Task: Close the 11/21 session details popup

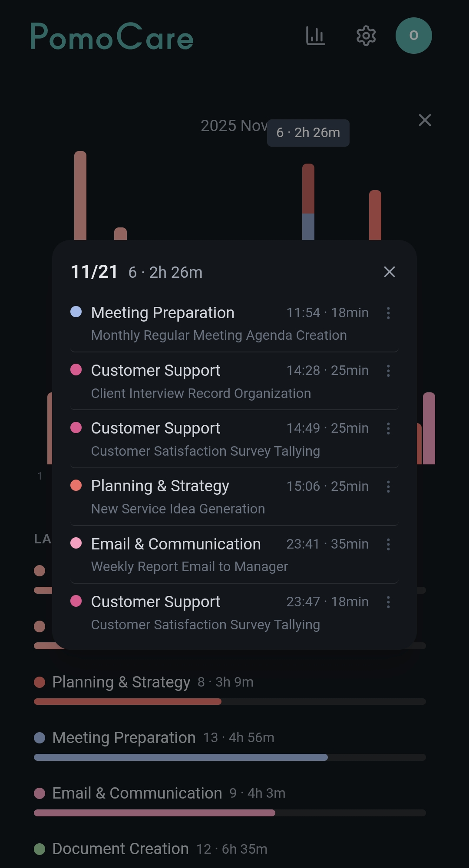Action: (x=390, y=272)
